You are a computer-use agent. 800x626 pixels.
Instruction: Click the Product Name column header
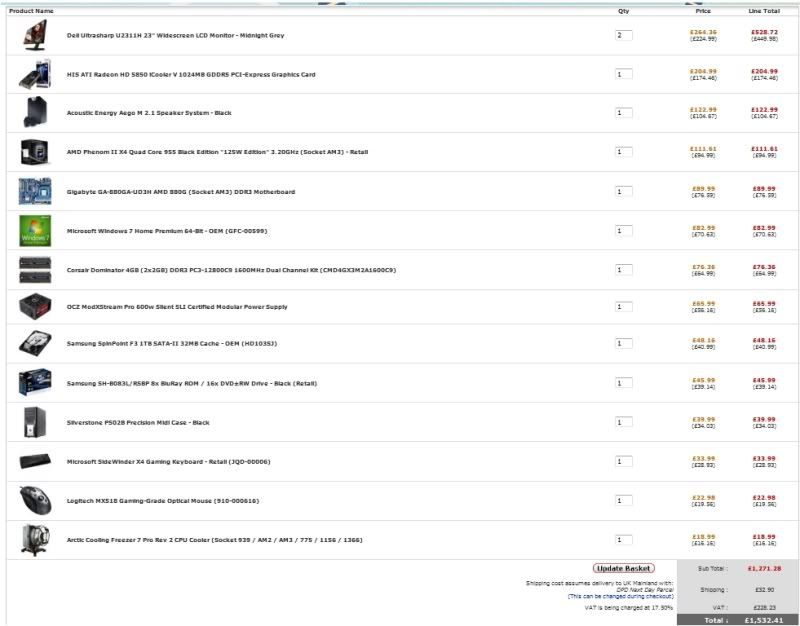point(31,11)
